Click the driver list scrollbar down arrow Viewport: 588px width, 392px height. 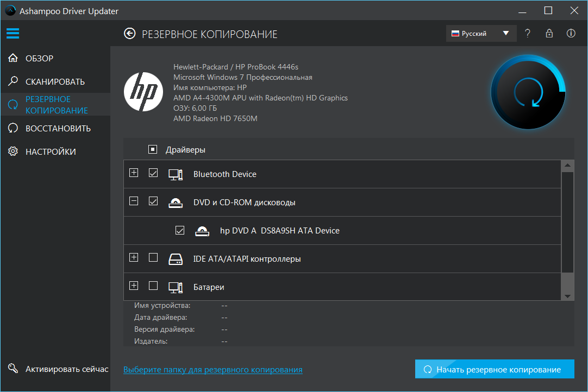[567, 296]
